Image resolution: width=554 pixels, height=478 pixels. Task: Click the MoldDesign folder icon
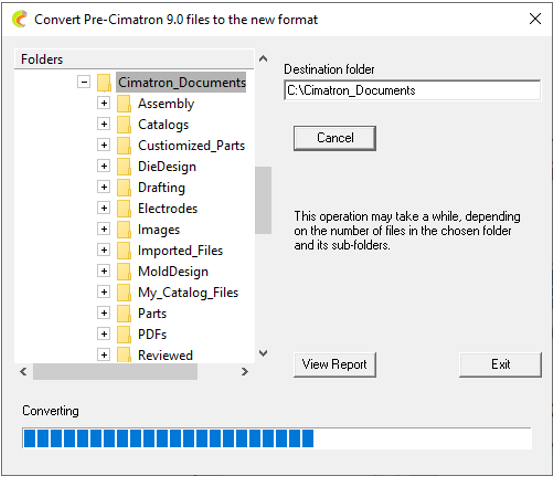tap(124, 272)
